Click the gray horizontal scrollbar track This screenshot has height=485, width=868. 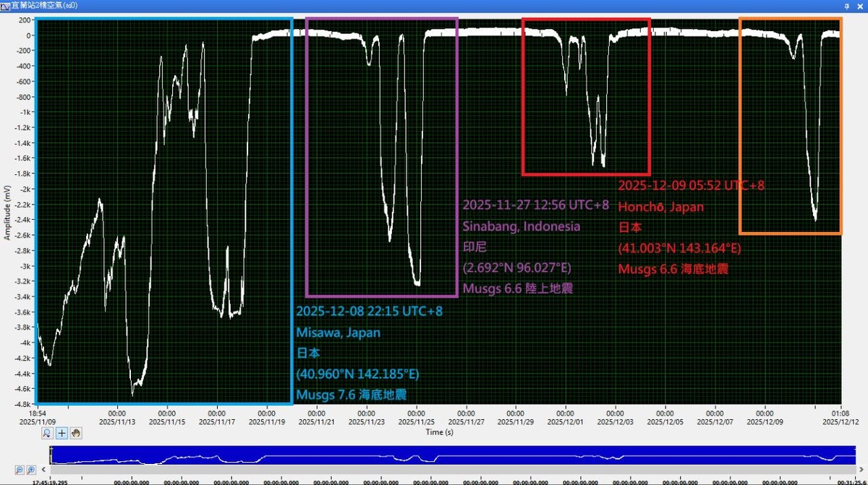coord(452,470)
